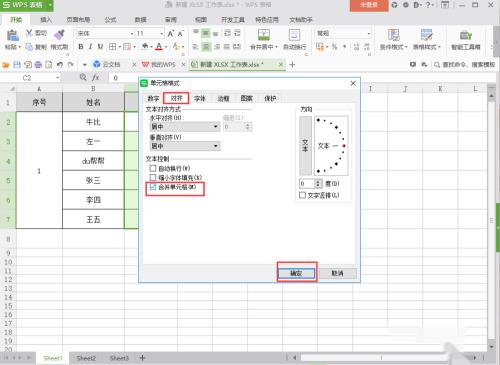
Task: Select the cell containing 张三
Action: (x=93, y=180)
